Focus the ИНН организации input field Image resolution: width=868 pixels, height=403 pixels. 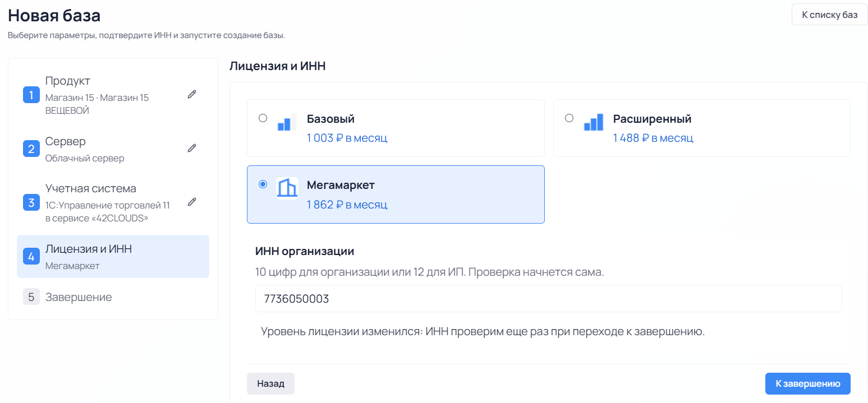[x=548, y=299]
